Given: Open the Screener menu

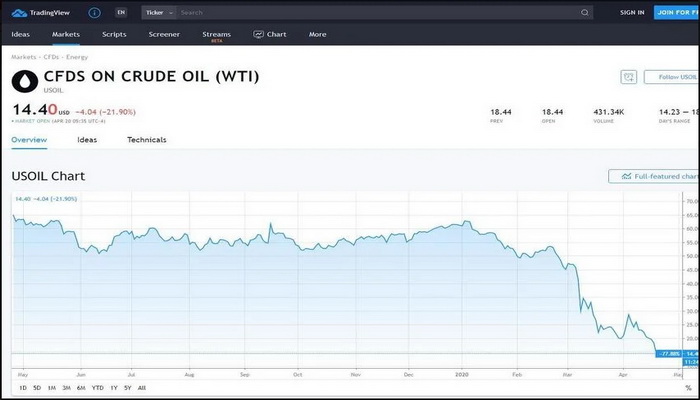Looking at the screenshot, I should pyautogui.click(x=164, y=34).
